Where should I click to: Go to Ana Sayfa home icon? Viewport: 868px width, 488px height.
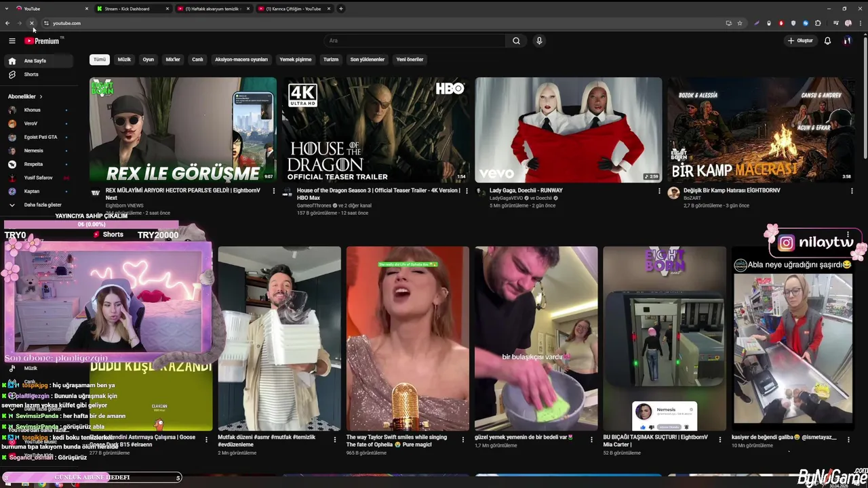coord(12,61)
